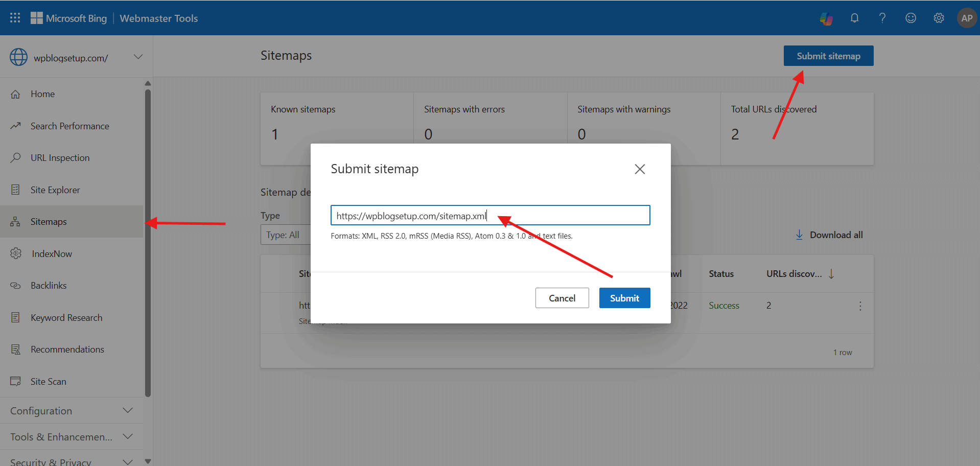Click the Keyword Research icon

16,317
